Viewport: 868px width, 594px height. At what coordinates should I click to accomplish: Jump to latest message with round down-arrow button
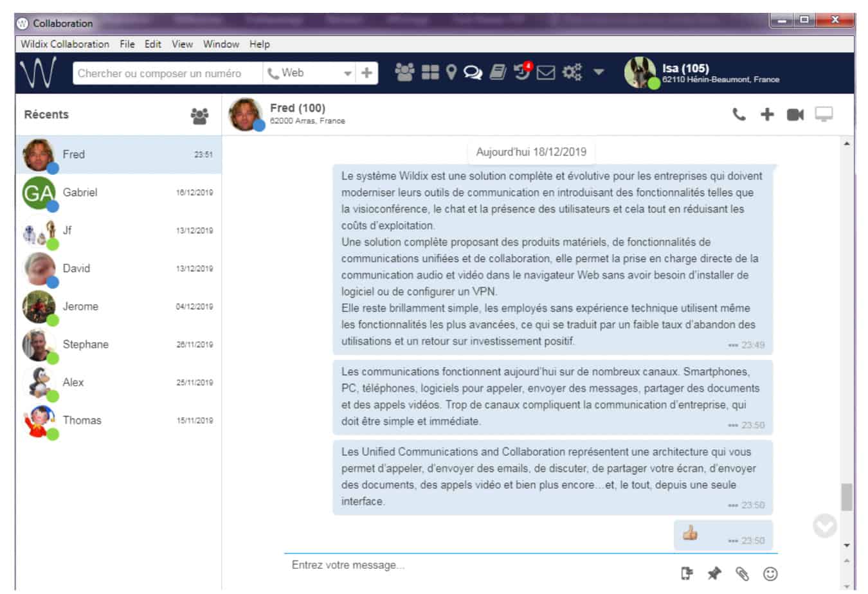825,526
